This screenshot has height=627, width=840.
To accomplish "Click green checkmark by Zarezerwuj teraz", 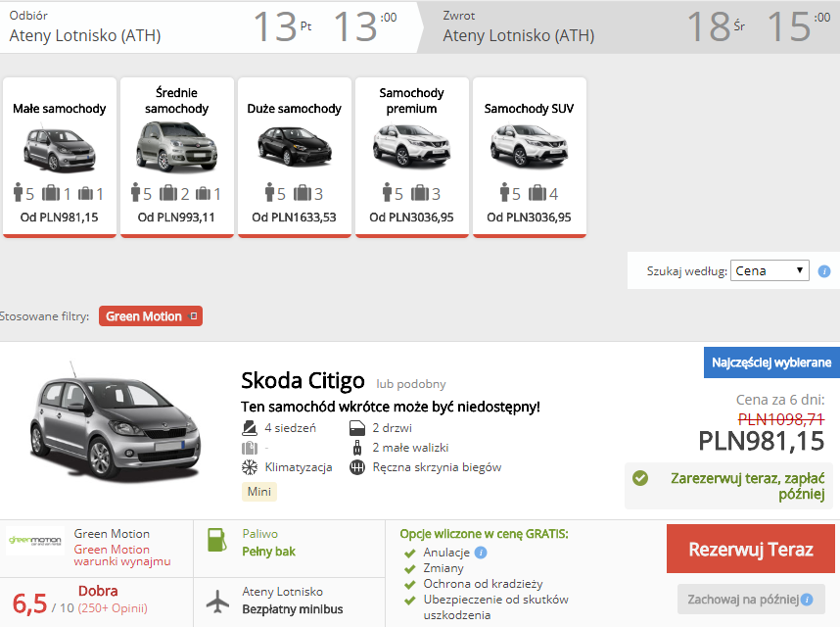I will point(639,477).
